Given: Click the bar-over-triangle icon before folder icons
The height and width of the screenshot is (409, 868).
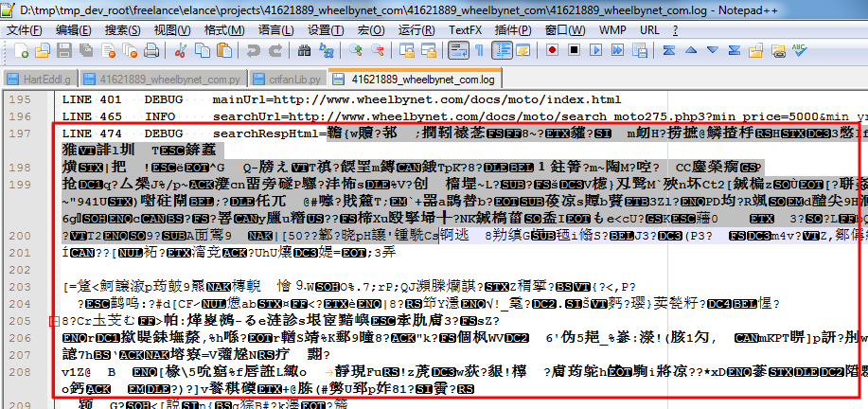Looking at the screenshot, I should pos(734,50).
